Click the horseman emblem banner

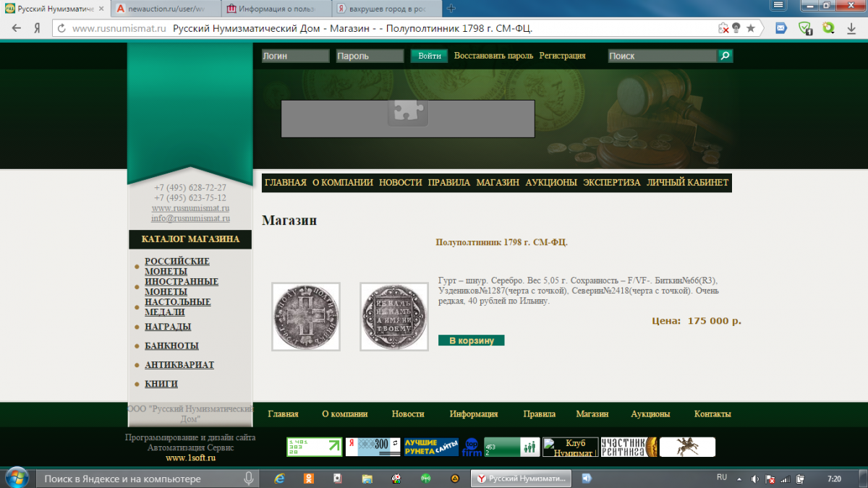687,447
